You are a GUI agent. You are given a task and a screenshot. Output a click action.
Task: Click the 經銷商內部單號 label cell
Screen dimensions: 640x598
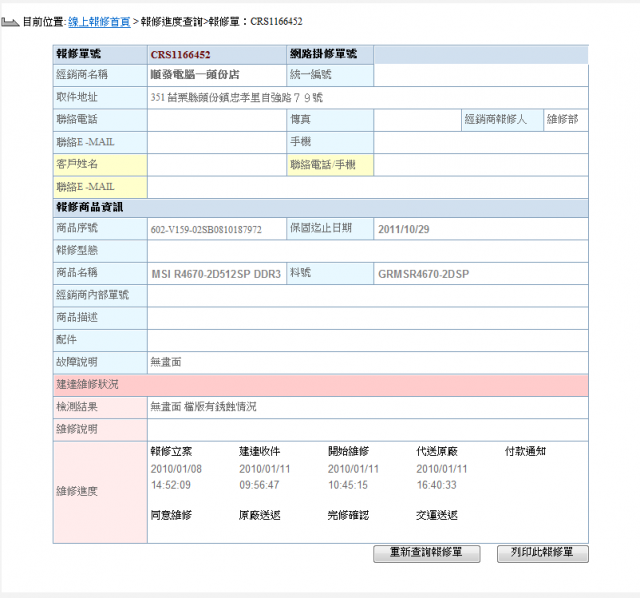click(100, 296)
